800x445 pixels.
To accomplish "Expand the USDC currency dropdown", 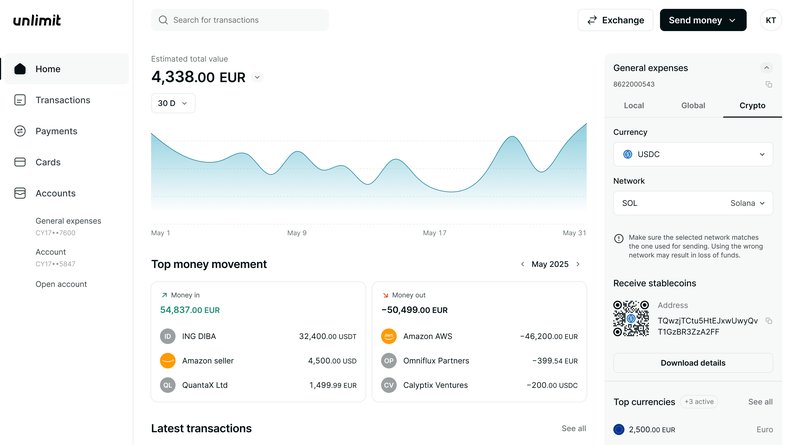I will click(x=693, y=154).
